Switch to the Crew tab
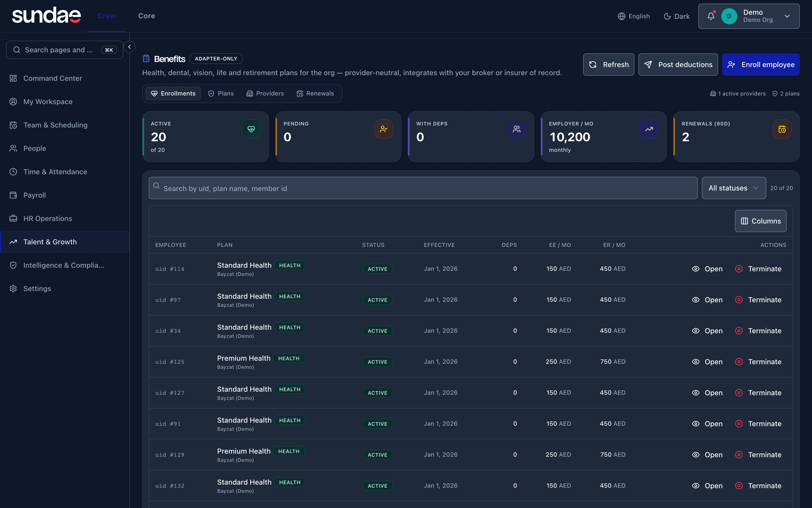This screenshot has width=812, height=508. pyautogui.click(x=106, y=16)
